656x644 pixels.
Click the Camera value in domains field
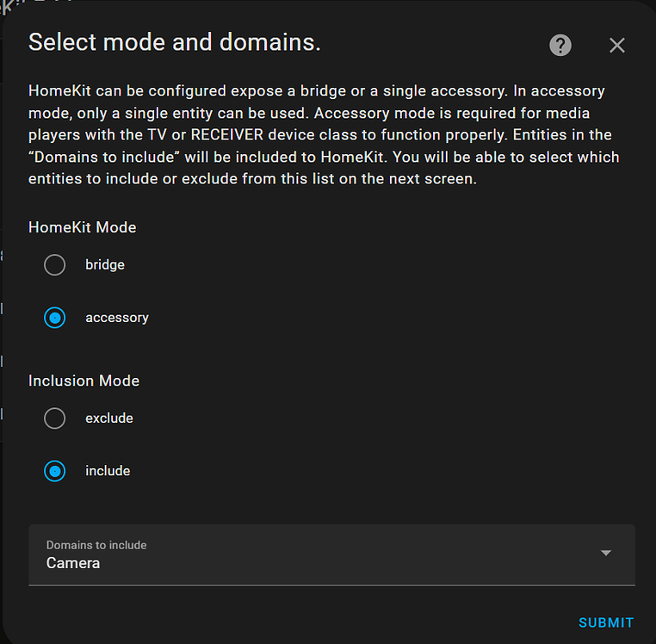[73, 563]
